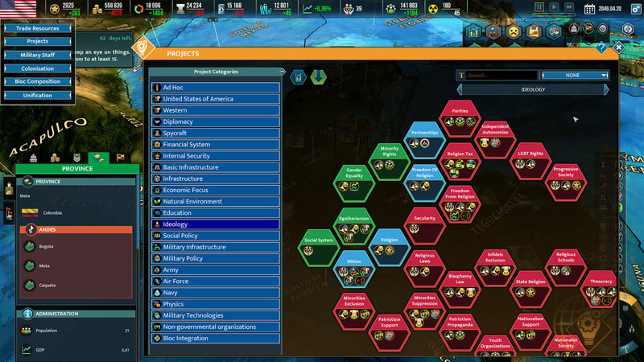Screen dimensions: 644x362
Task: Select the Egalitarianism project hexagon
Action: click(354, 226)
